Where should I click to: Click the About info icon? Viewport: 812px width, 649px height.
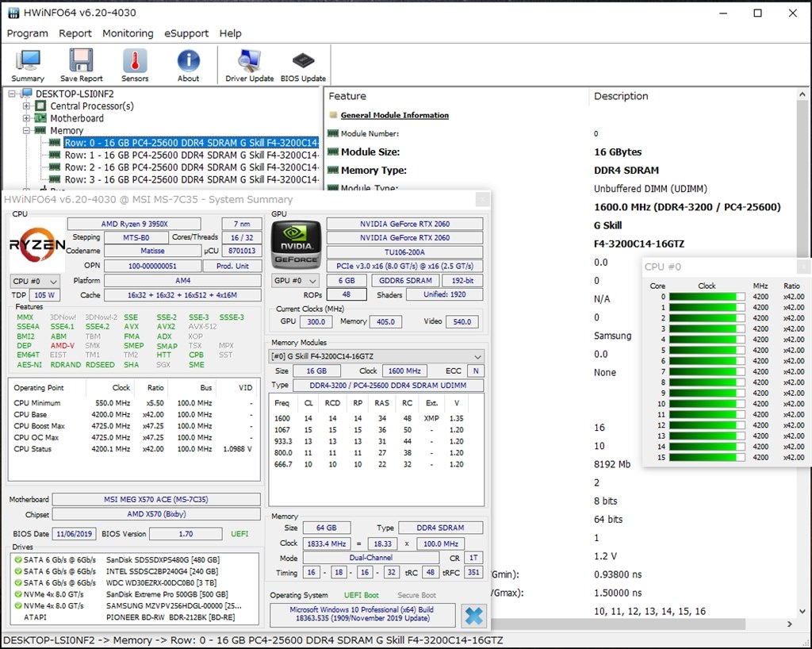pos(188,60)
